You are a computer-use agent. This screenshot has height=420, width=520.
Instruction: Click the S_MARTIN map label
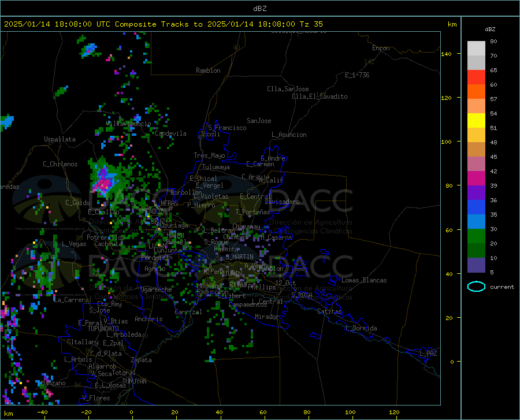coord(239,257)
